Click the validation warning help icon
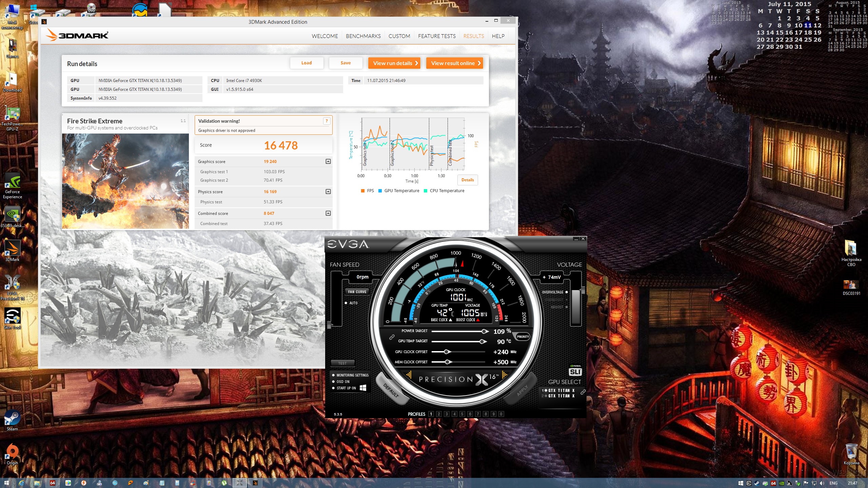The height and width of the screenshot is (488, 868). (327, 121)
